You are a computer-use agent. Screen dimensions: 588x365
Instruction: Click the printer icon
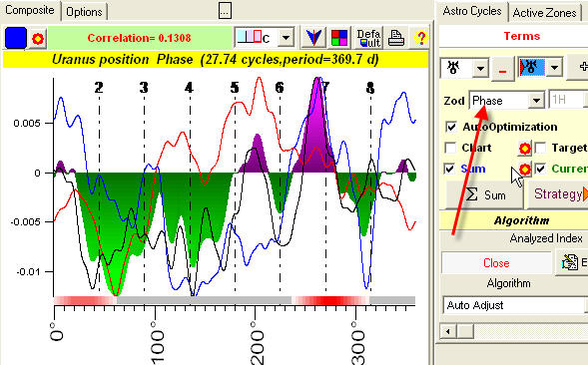click(x=396, y=38)
